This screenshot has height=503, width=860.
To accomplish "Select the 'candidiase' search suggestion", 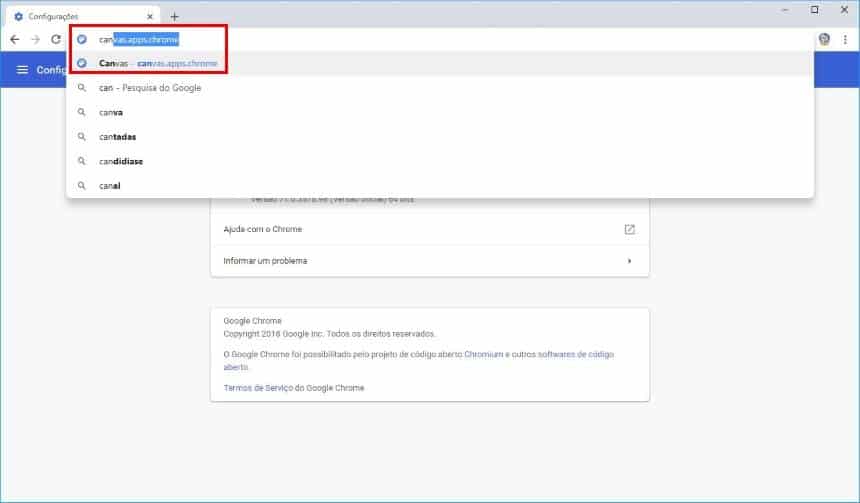I will [440, 161].
